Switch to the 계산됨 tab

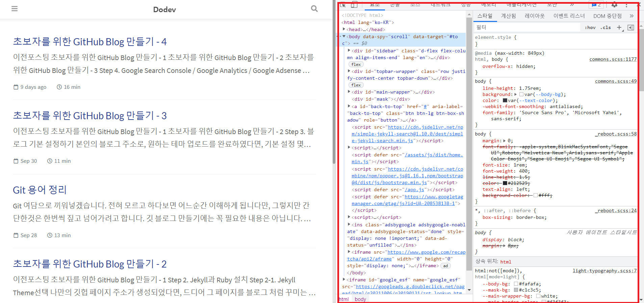508,16
